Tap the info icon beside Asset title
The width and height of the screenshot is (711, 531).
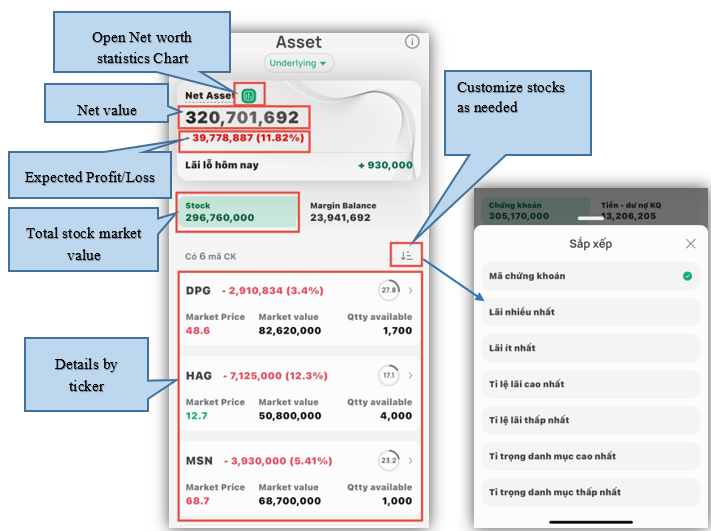point(412,42)
